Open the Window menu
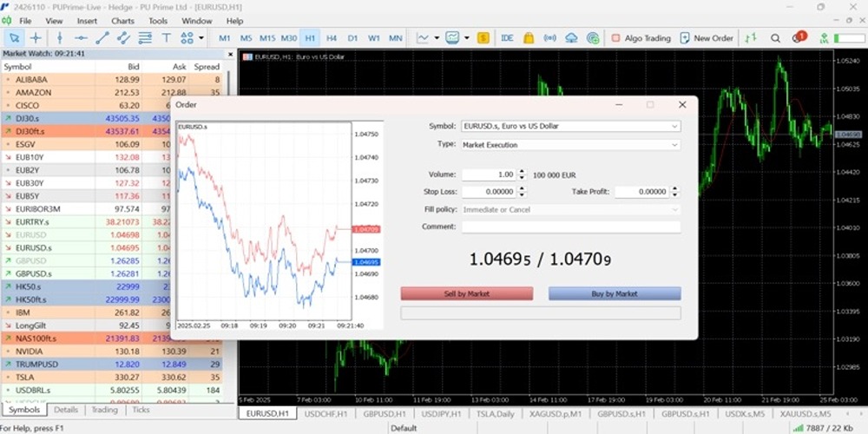Image resolution: width=868 pixels, height=434 pixels. (x=197, y=21)
